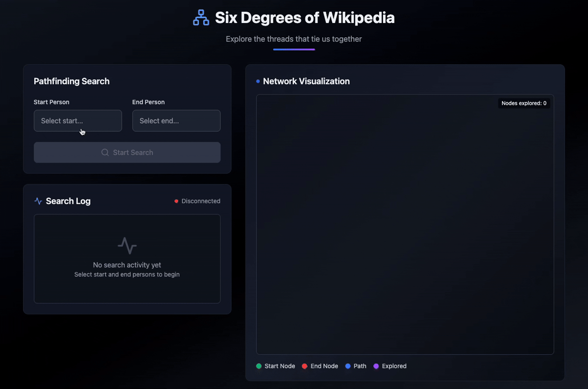588x389 pixels.
Task: Select the Network Visualization panel title
Action: tap(306, 81)
